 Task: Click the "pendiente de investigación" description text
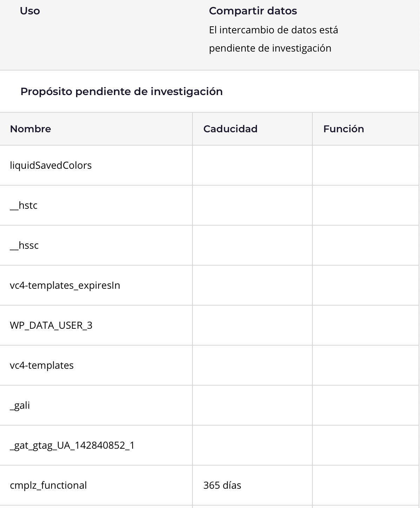270,48
